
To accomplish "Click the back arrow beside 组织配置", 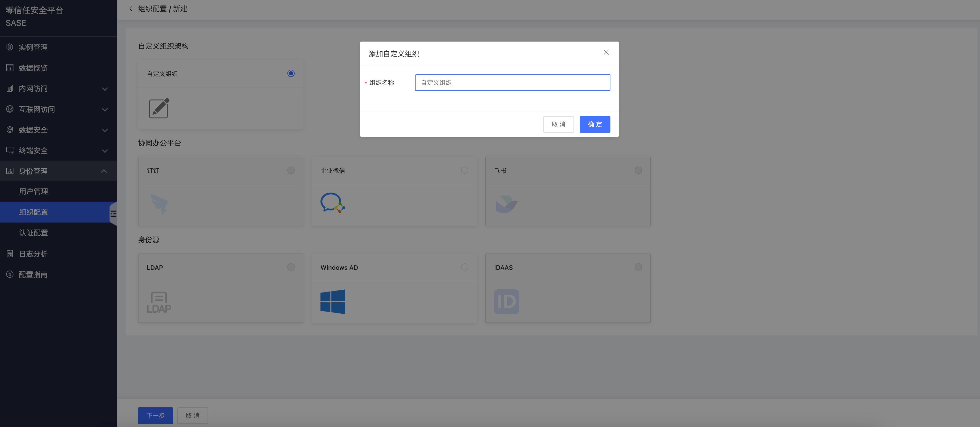I will tap(131, 9).
